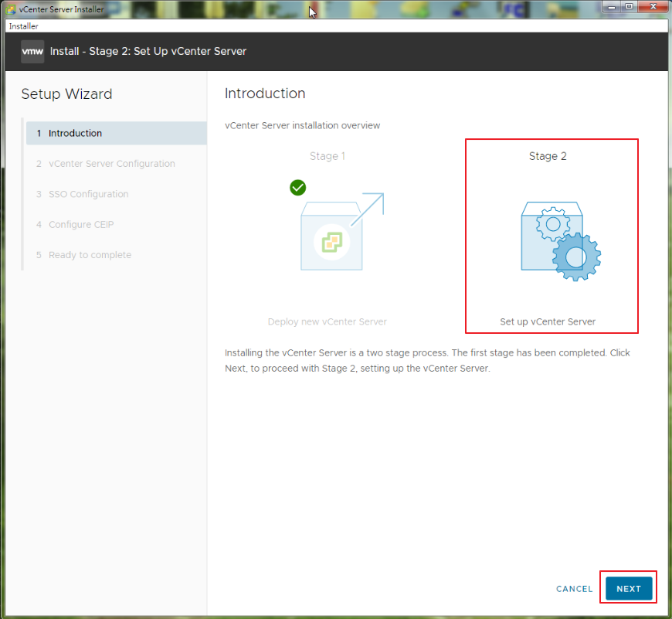Click the 'Install - Stage 2' header title
The height and width of the screenshot is (619, 672).
pyautogui.click(x=148, y=52)
